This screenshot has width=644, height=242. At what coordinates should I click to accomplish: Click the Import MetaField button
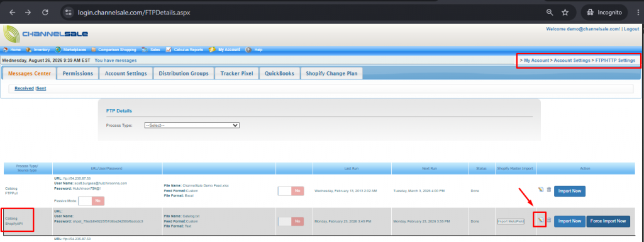pos(511,221)
